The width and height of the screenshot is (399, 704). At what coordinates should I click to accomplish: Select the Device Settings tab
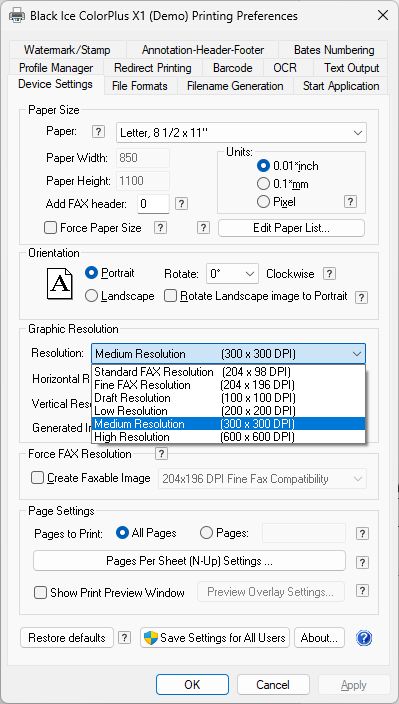56,84
